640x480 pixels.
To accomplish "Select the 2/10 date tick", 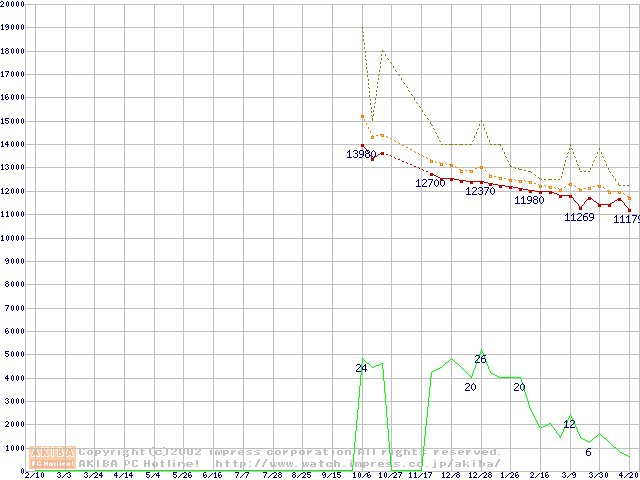I will pyautogui.click(x=34, y=475).
